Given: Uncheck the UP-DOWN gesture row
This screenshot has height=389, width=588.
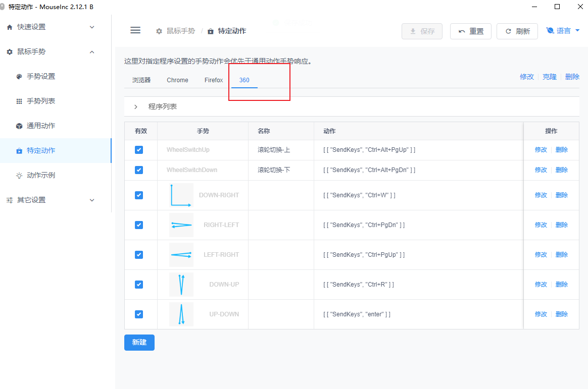Looking at the screenshot, I should coord(139,314).
